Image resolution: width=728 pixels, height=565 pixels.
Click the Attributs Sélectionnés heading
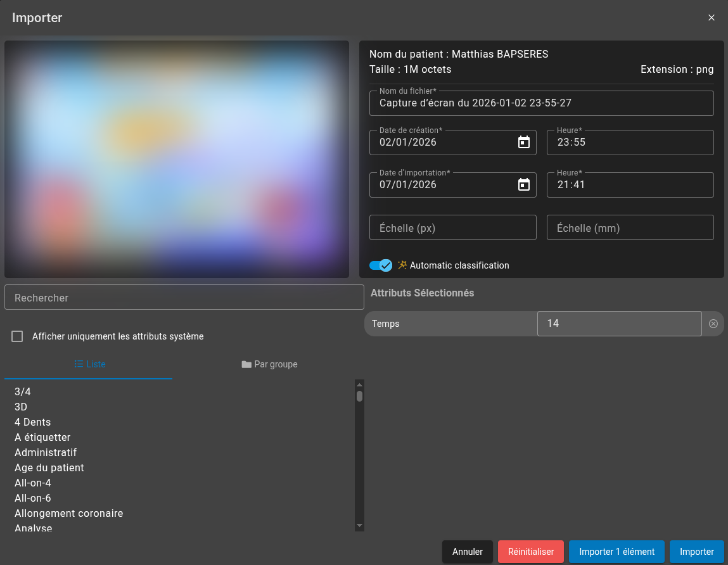(x=422, y=293)
